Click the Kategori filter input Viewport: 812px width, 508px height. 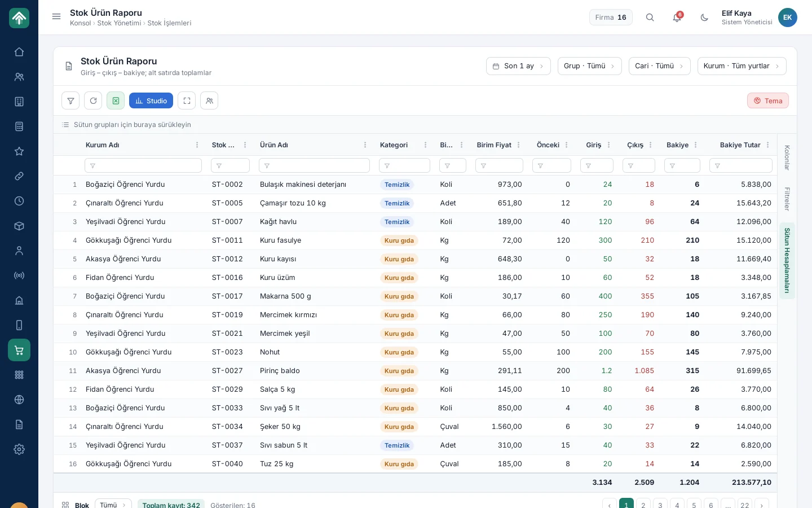[404, 165]
